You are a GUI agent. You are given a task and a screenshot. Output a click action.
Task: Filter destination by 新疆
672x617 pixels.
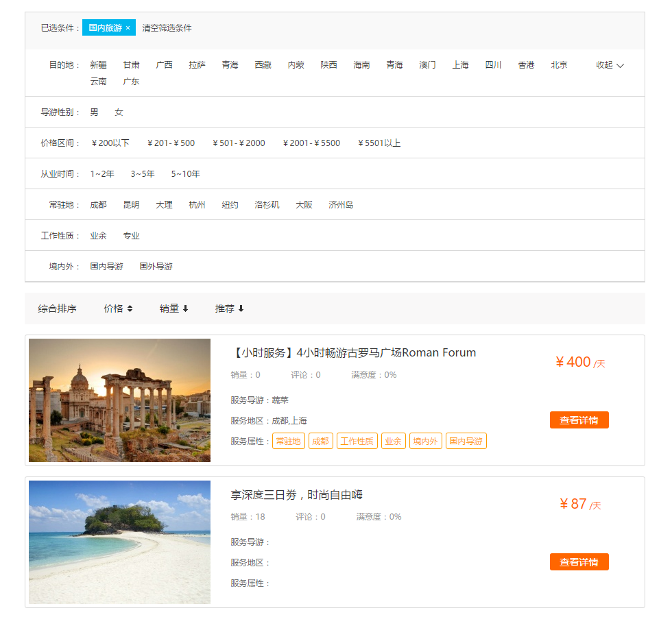coord(98,65)
